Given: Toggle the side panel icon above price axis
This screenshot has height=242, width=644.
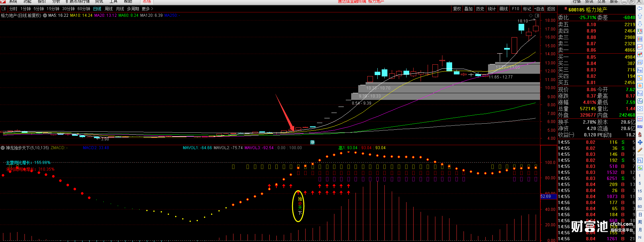Looking at the screenshot, I should click(x=537, y=16).
